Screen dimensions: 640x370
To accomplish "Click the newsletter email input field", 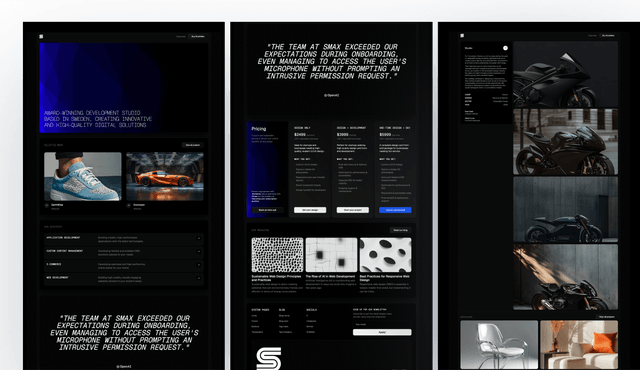I will click(382, 325).
